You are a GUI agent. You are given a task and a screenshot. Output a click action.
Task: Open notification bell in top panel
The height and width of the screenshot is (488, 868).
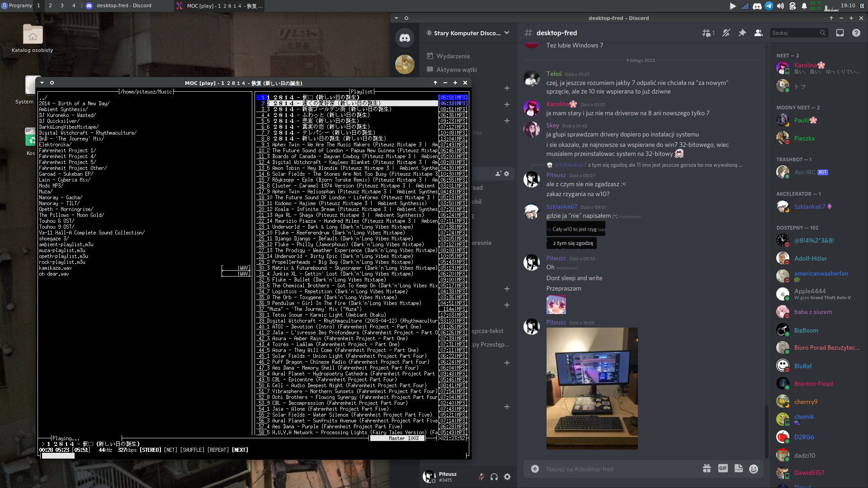coord(804,6)
